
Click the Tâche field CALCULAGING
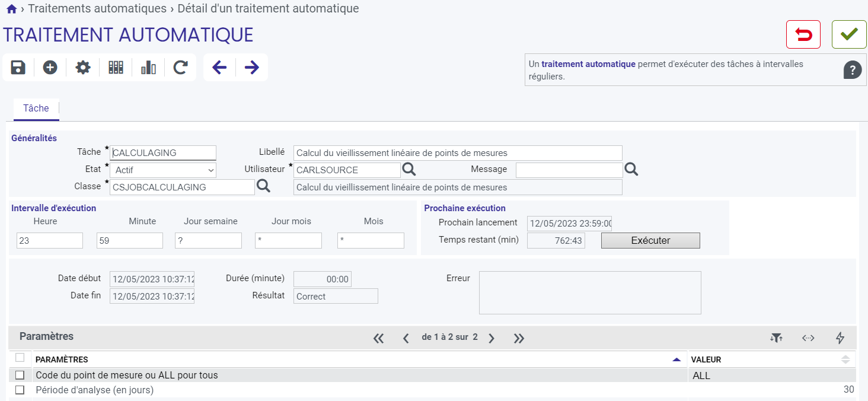[163, 153]
